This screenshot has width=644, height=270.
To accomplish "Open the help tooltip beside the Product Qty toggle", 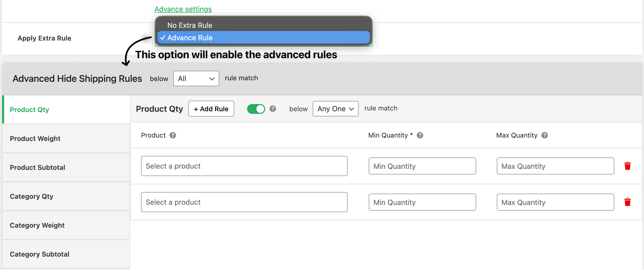I will (273, 109).
